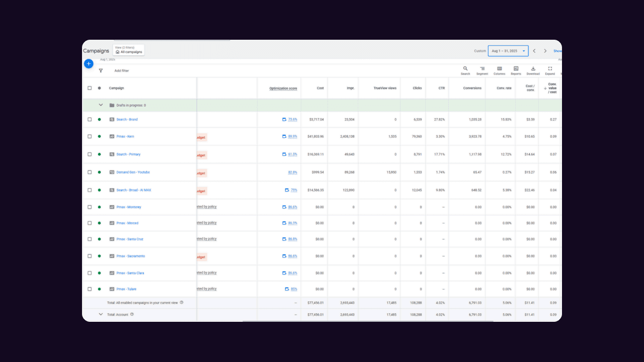This screenshot has height=362, width=644.
Task: Open Search - Brand status dot dropdown
Action: point(99,120)
